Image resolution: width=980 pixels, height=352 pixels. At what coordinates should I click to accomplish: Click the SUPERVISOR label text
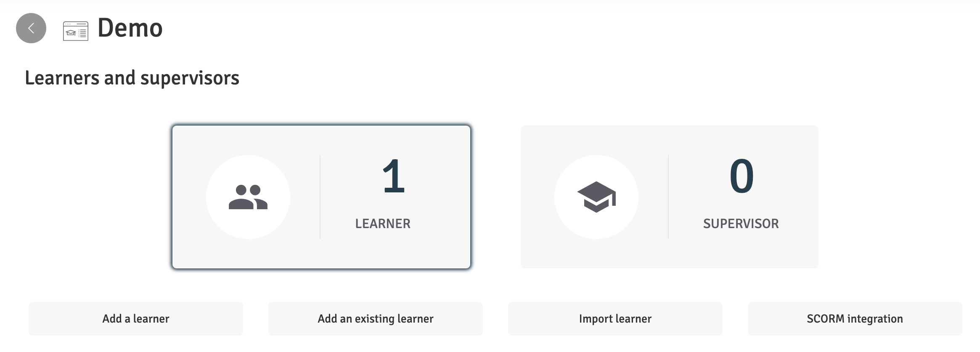pos(741,223)
